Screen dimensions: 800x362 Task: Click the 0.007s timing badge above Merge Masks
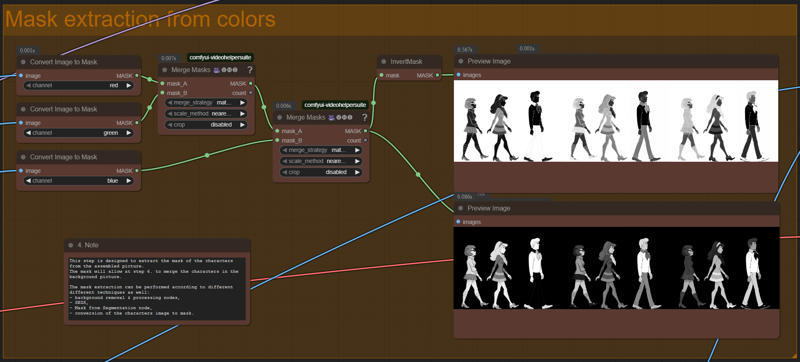[169, 59]
